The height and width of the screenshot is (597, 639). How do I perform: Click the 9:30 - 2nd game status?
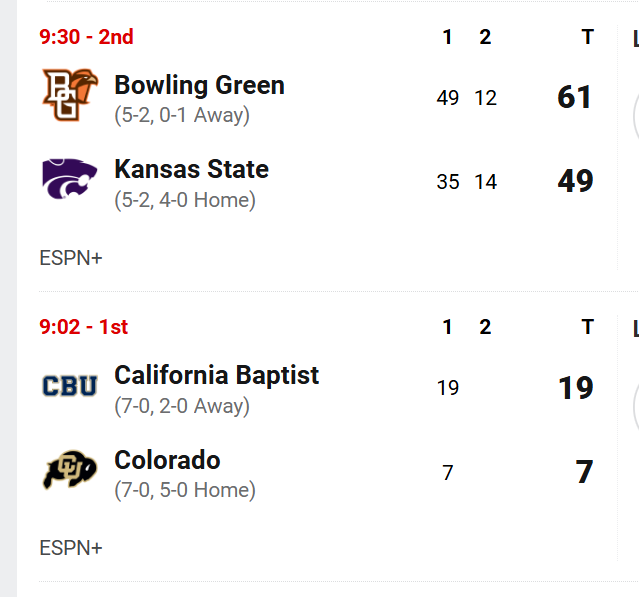click(86, 37)
